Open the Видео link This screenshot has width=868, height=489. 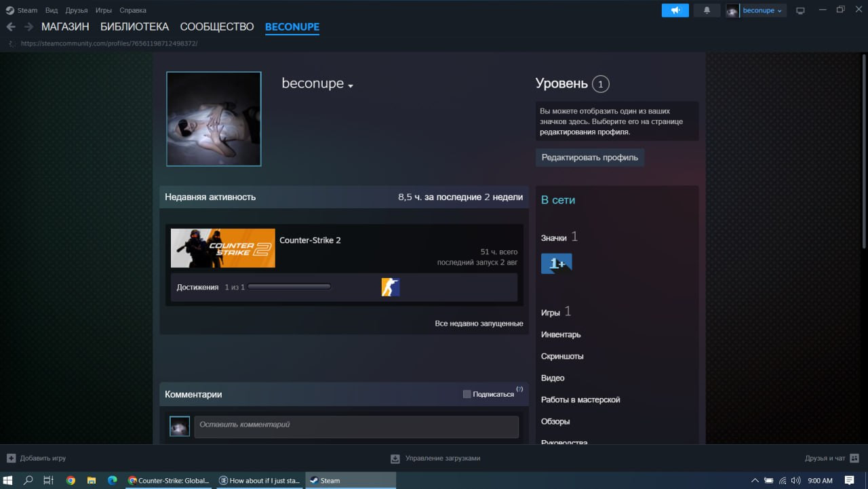click(x=553, y=378)
